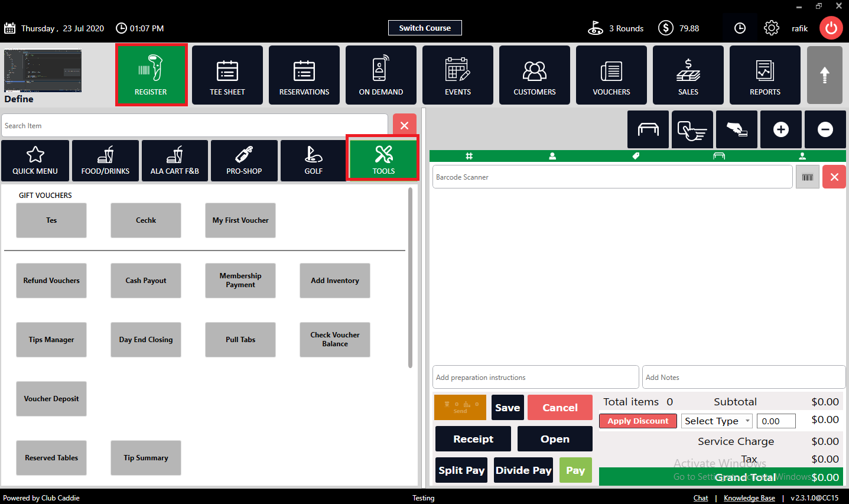Select the Quick Menu tab
This screenshot has width=849, height=504.
point(35,161)
